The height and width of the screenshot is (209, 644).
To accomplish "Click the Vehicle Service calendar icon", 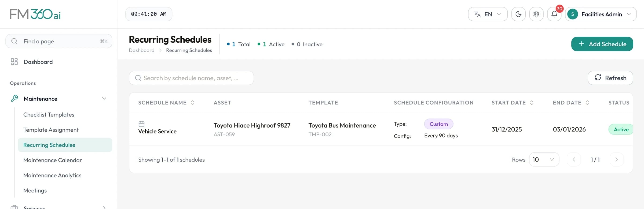I will pyautogui.click(x=141, y=124).
